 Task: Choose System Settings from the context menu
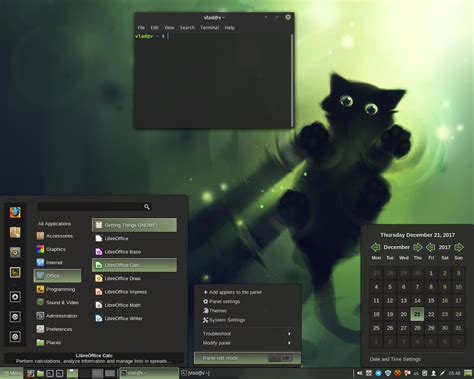247,320
